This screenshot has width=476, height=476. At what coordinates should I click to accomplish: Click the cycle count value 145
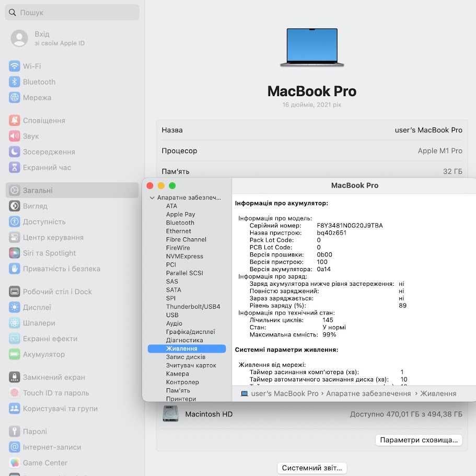pyautogui.click(x=328, y=320)
